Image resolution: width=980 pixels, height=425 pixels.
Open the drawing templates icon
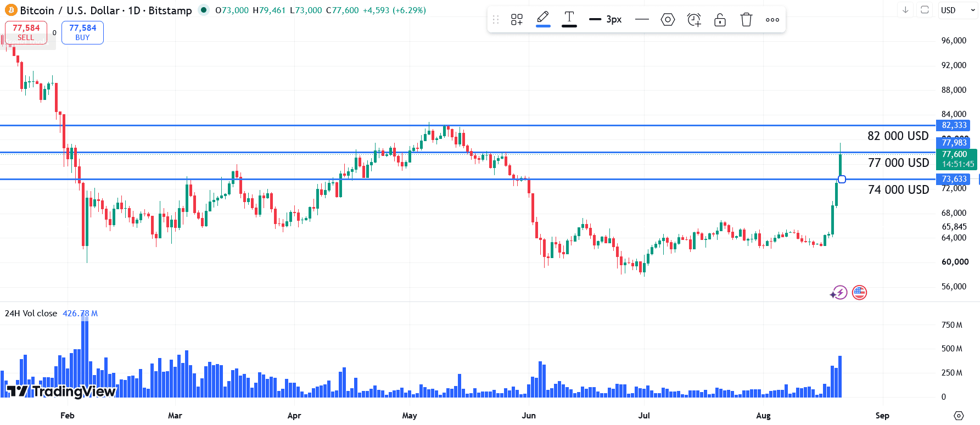(517, 20)
